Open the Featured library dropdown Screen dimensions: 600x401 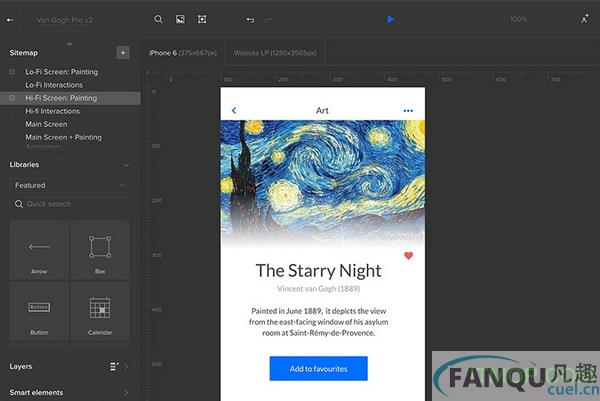(x=69, y=185)
